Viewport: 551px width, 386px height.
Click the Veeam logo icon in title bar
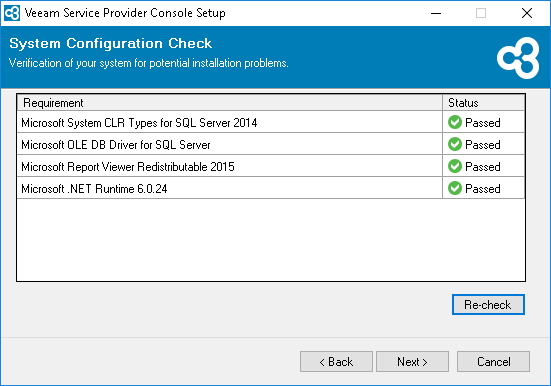coord(12,13)
